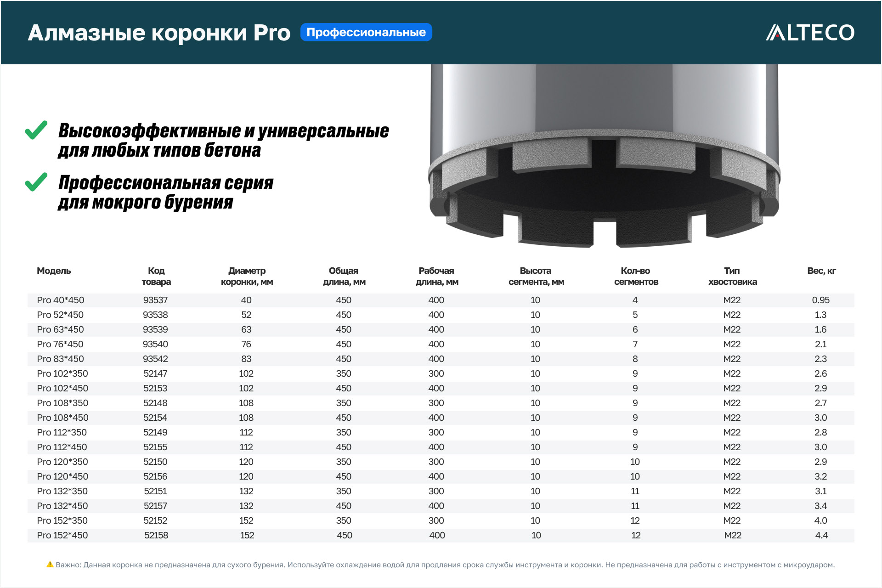Click product code 52155
The width and height of the screenshot is (882, 588).
155,447
